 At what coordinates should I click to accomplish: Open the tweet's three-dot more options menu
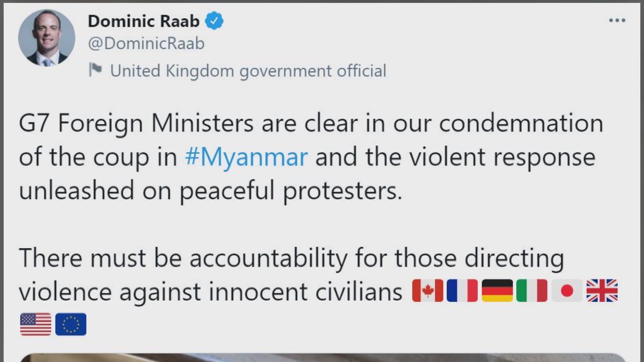[x=617, y=20]
